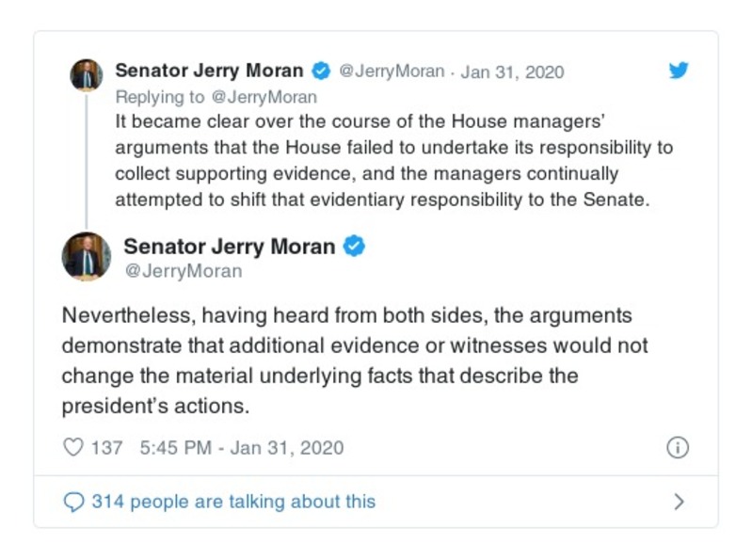Open the small Senator Jerry Moran name link

point(209,71)
